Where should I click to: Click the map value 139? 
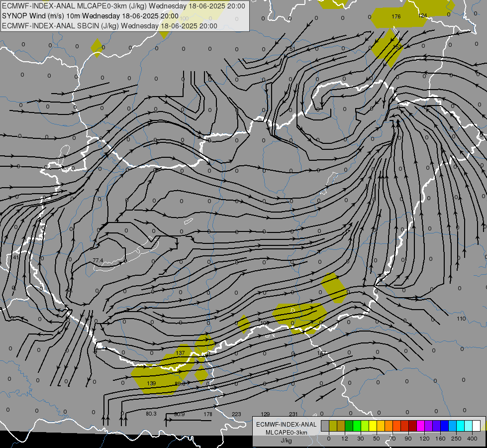pyautogui.click(x=151, y=383)
